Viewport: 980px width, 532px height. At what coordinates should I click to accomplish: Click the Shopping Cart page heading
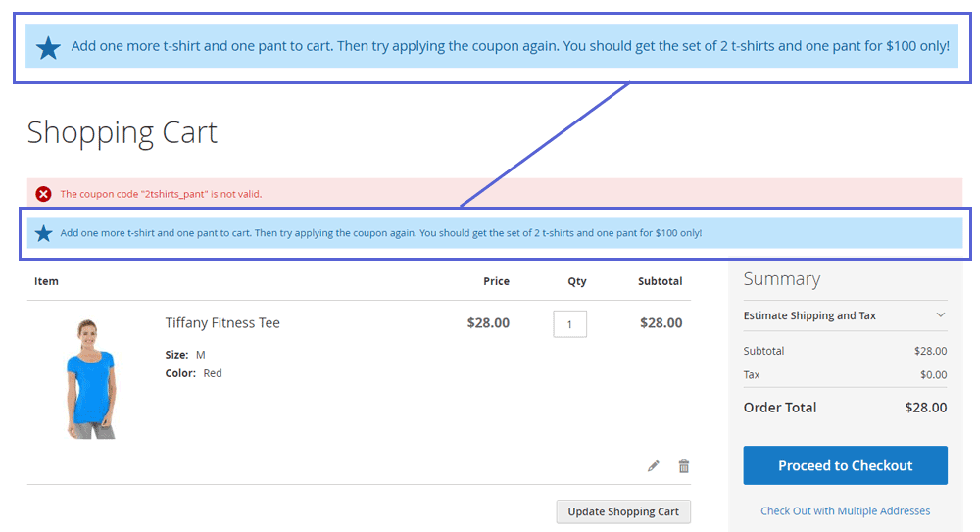tap(122, 132)
